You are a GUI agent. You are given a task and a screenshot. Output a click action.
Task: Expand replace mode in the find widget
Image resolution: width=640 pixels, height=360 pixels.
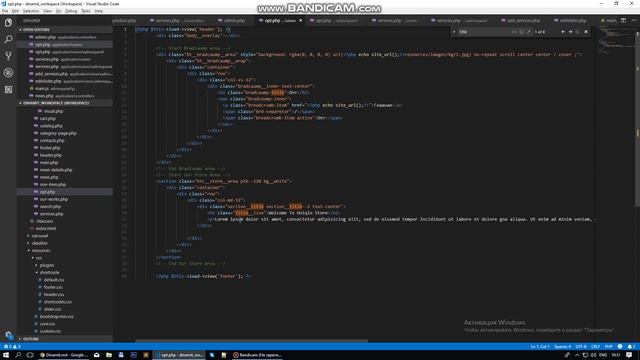[x=454, y=32]
